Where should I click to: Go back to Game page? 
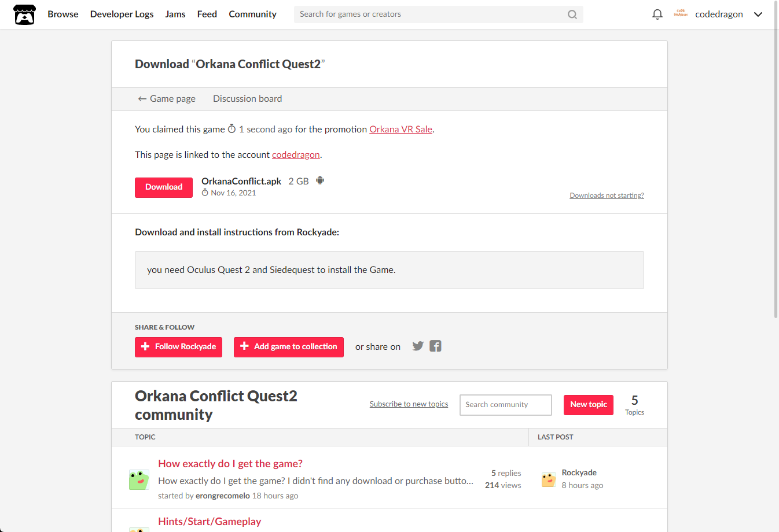click(167, 99)
